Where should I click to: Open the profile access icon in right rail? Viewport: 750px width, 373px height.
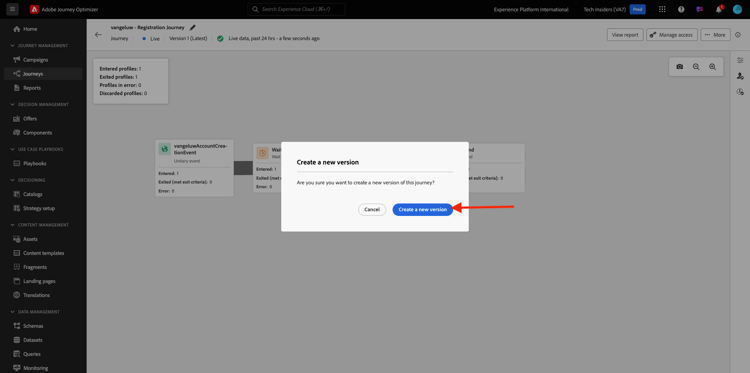(x=740, y=76)
